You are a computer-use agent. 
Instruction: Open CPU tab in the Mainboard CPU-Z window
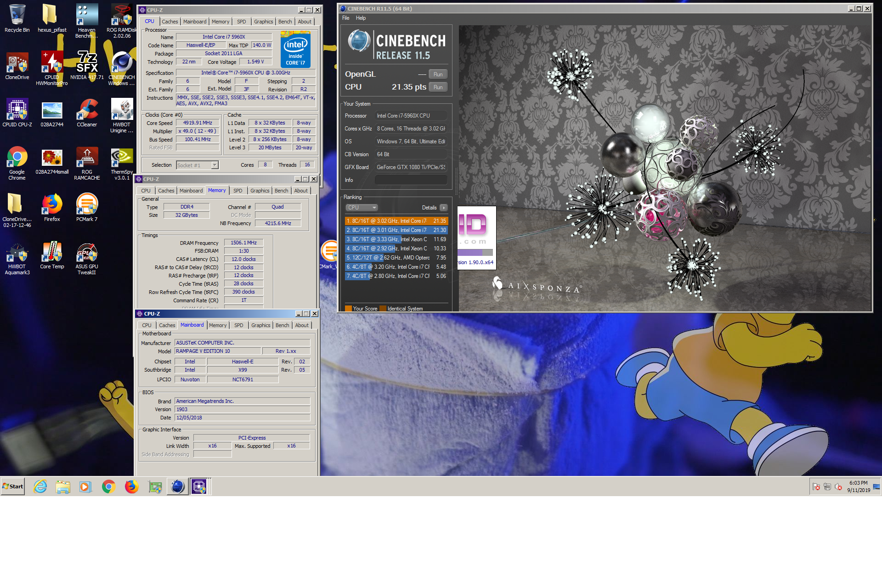tap(147, 325)
